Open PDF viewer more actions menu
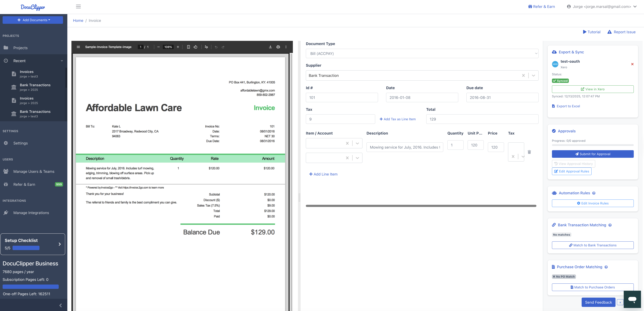Viewport: 644px width, 311px height. (x=286, y=47)
